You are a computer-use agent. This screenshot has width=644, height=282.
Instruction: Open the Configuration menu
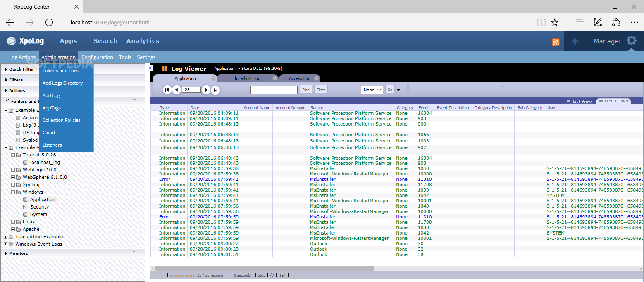pos(97,57)
